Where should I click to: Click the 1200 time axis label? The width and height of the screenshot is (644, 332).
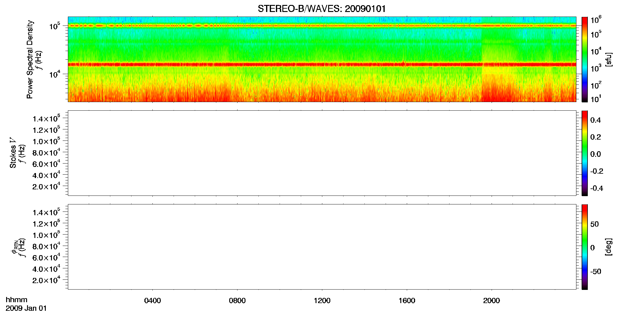point(322,301)
